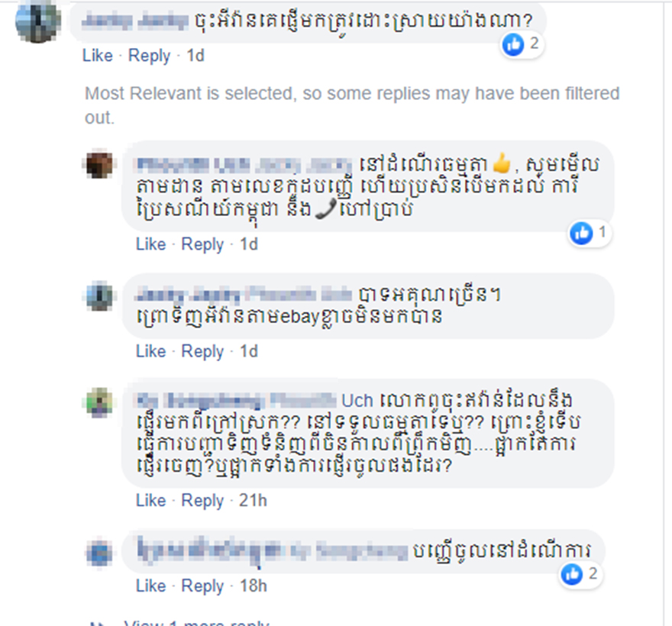Open the 21h timestamp link
Screen dimensions: 672x626
(x=253, y=501)
